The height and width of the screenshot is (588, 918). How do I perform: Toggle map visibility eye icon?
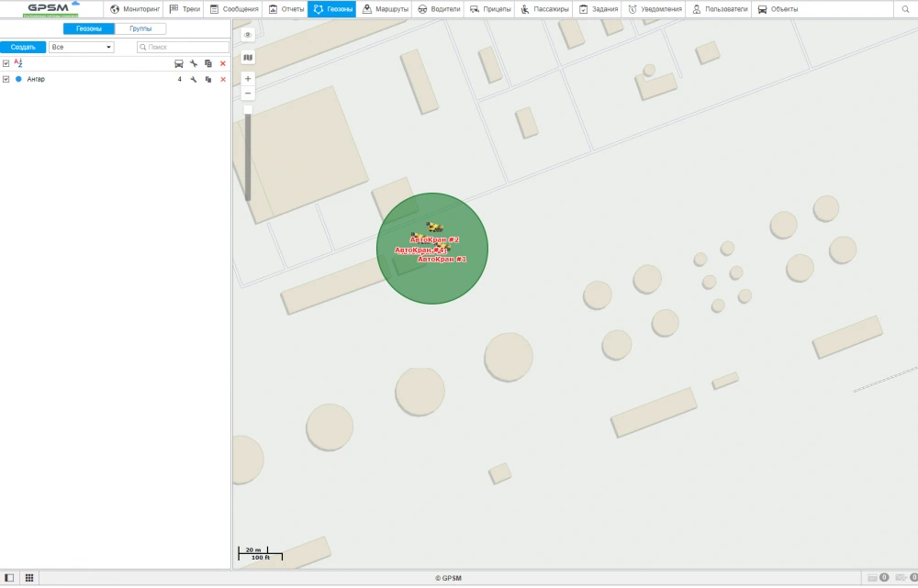(x=248, y=35)
